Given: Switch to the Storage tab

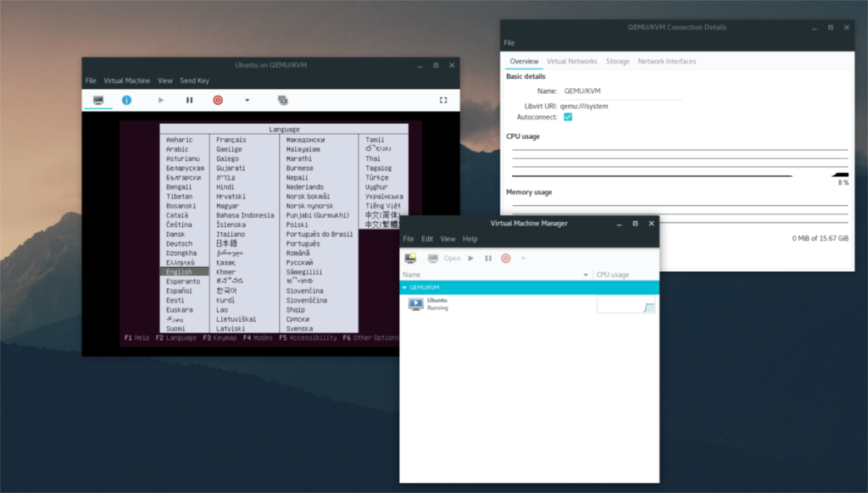Looking at the screenshot, I should pos(617,61).
